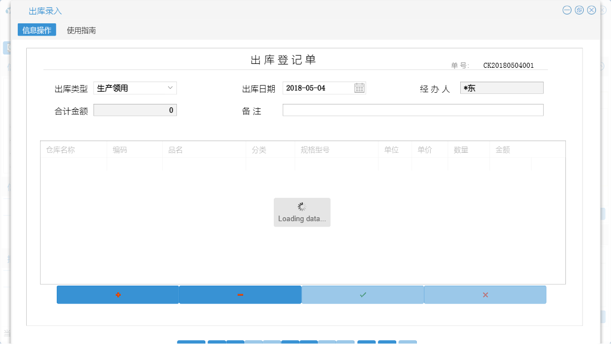Viewport: 611px width, 364px height.
Task: Expand the date selector for 2018-05-04
Action: [359, 87]
